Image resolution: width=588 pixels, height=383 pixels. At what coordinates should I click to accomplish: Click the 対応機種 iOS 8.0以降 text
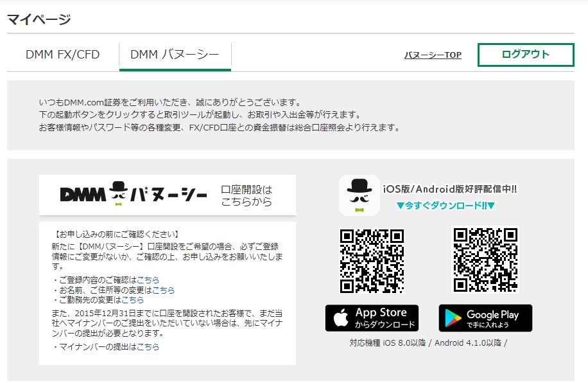point(387,343)
